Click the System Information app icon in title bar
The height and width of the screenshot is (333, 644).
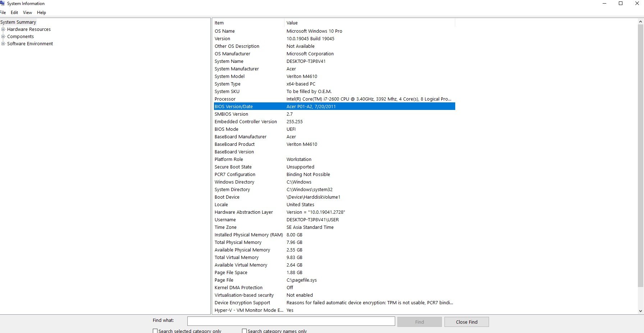2,3
